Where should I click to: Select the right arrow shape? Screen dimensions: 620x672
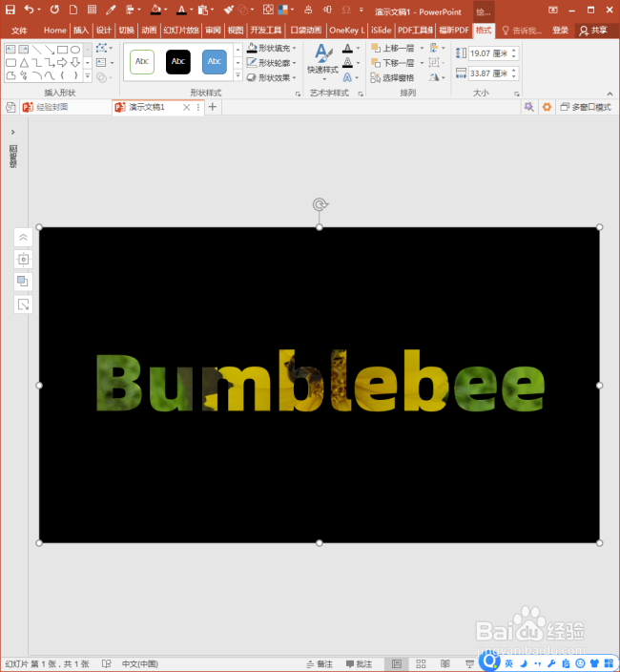point(63,63)
